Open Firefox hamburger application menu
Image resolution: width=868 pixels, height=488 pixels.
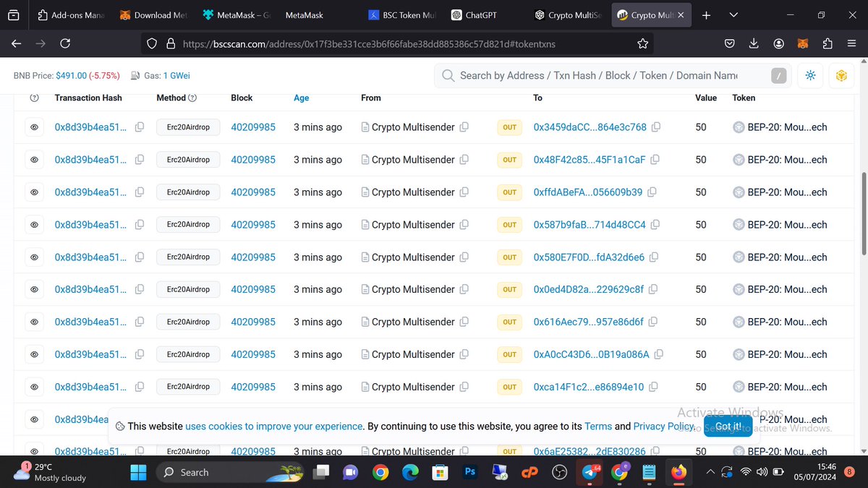[x=851, y=44]
